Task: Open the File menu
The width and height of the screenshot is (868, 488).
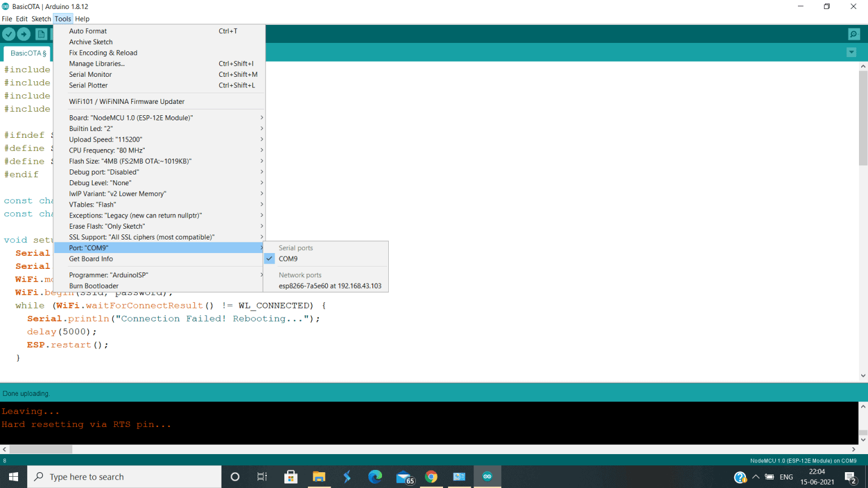Action: 7,19
